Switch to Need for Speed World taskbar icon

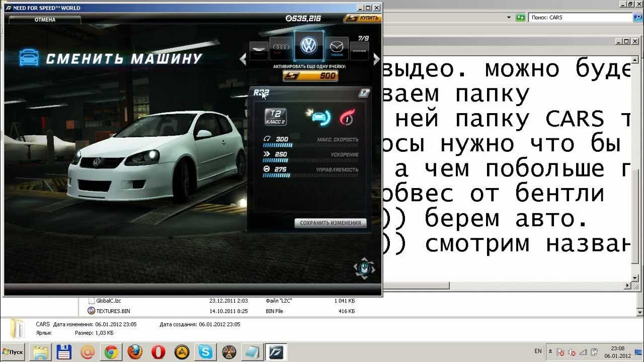[276, 352]
